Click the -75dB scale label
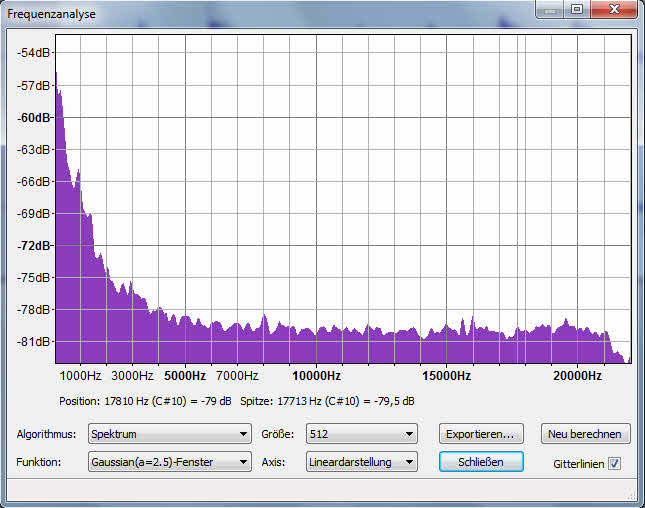The width and height of the screenshot is (645, 508). pos(34,278)
